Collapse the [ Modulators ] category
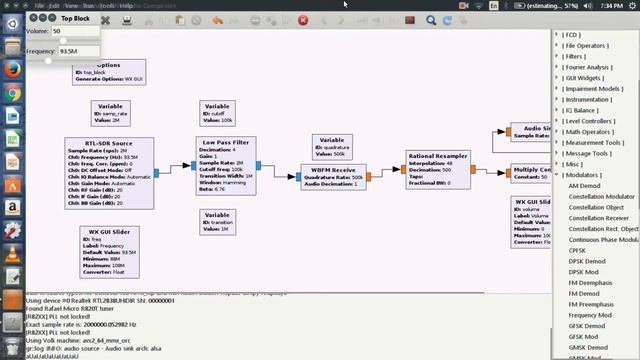Image resolution: width=640 pixels, height=360 pixels. (x=557, y=175)
